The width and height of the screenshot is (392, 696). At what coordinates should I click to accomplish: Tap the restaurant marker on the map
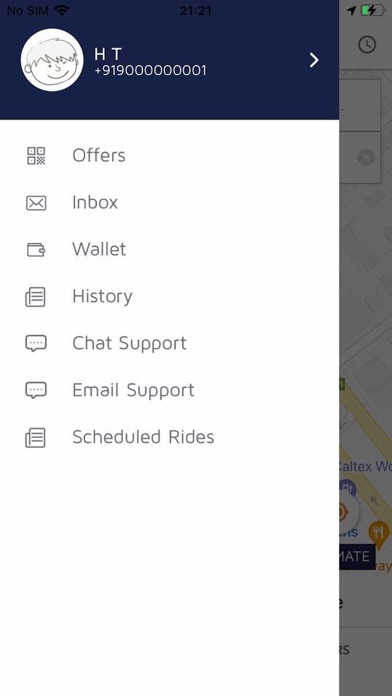click(x=379, y=532)
